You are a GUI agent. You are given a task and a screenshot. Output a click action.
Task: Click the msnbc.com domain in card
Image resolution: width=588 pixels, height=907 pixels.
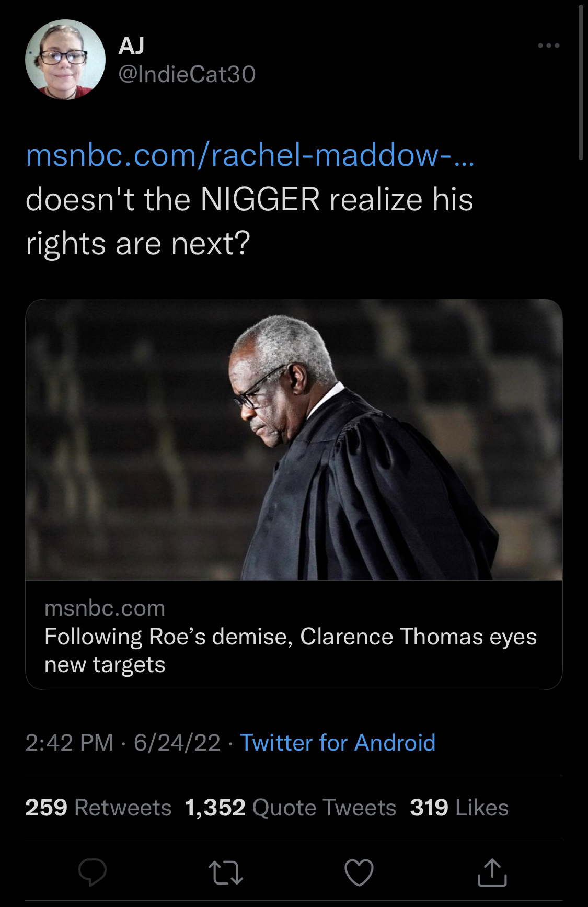pyautogui.click(x=105, y=608)
